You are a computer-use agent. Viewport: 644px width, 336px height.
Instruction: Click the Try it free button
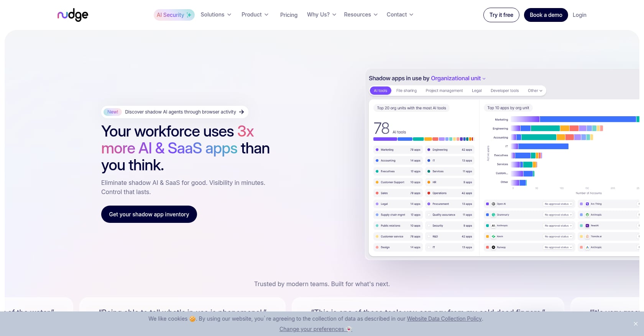point(501,15)
